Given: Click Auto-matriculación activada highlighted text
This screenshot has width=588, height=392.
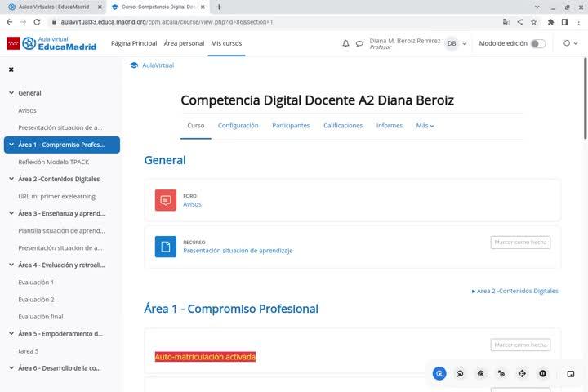Looking at the screenshot, I should [205, 357].
